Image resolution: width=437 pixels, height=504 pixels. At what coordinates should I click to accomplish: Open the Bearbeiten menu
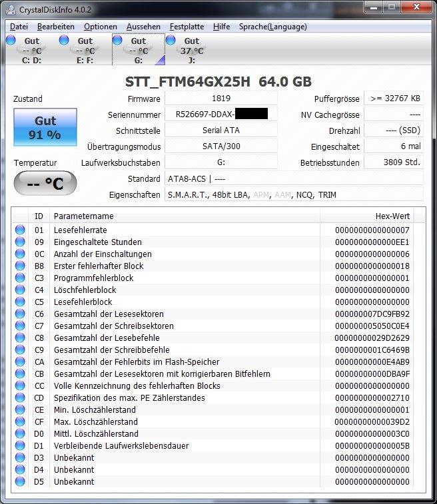tap(56, 27)
